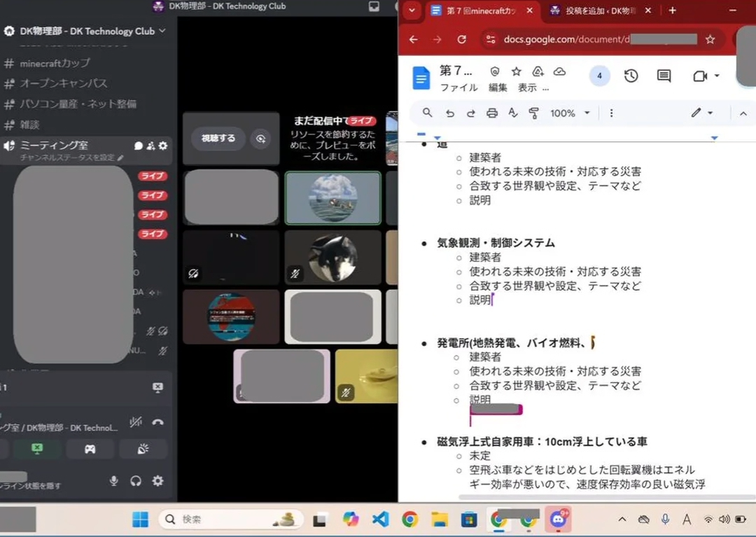Image resolution: width=756 pixels, height=537 pixels.
Task: Star the Google Docs document
Action: pos(517,71)
